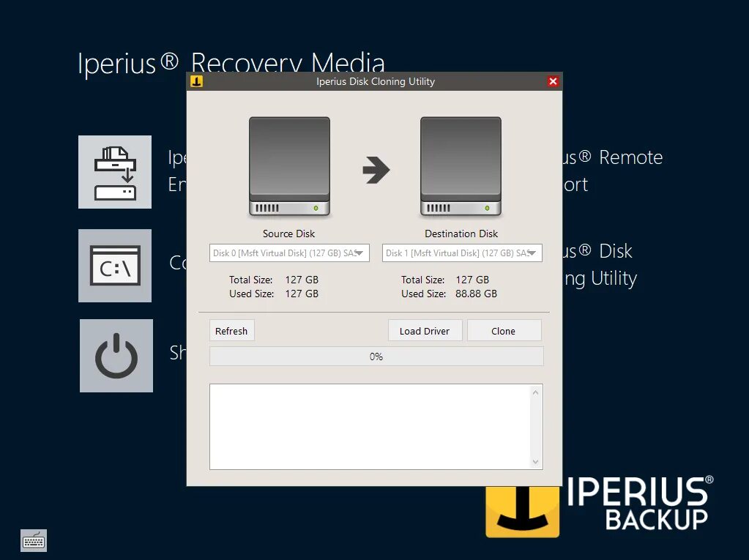Click the 0% progress bar
The image size is (749, 560).
pos(376,356)
